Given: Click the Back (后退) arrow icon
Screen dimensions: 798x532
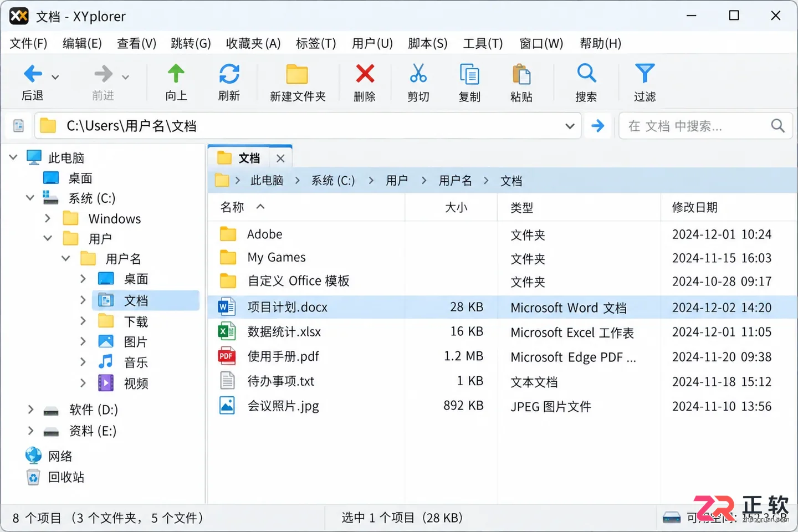Looking at the screenshot, I should [33, 74].
